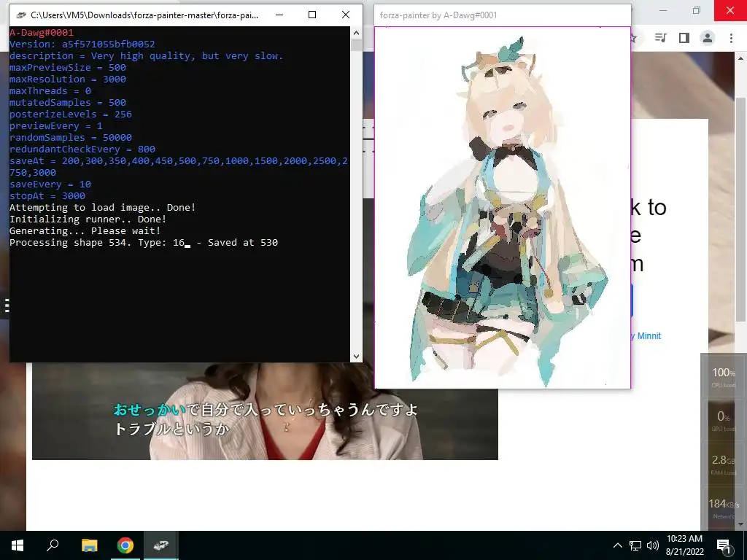Image resolution: width=747 pixels, height=560 pixels.
Task: Click the 'maxPreviewSize = 500' line
Action: click(68, 68)
